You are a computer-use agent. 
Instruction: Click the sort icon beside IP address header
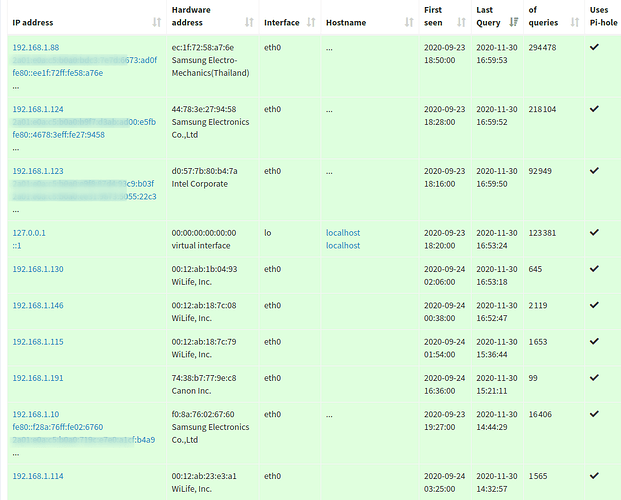pyautogui.click(x=156, y=22)
